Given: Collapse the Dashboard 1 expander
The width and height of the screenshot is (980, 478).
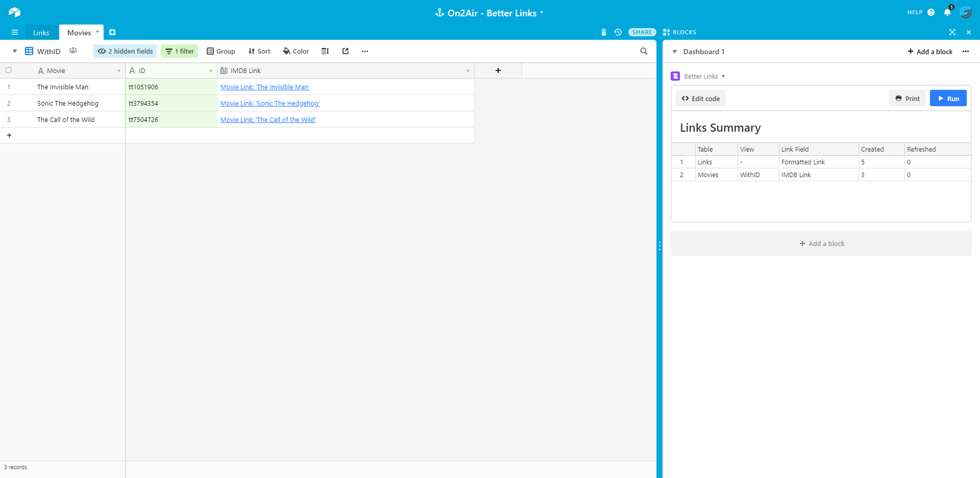Looking at the screenshot, I should coord(675,52).
